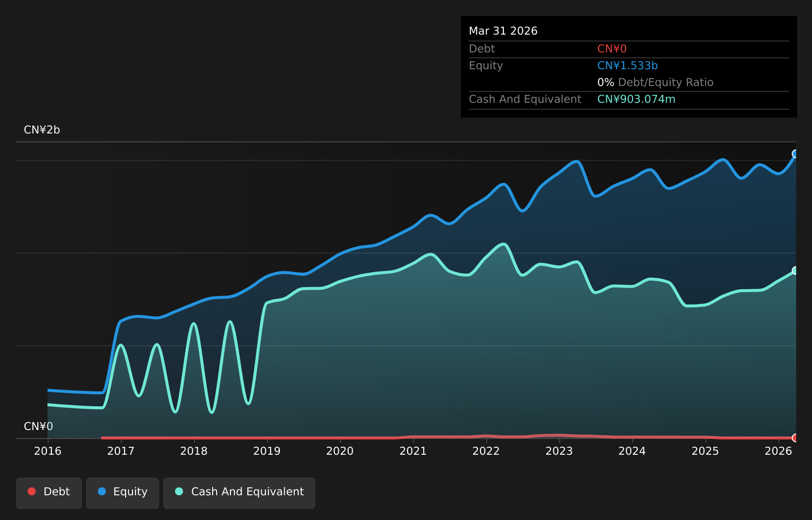Click the Cash And Equivalent tooltip label

(525, 99)
